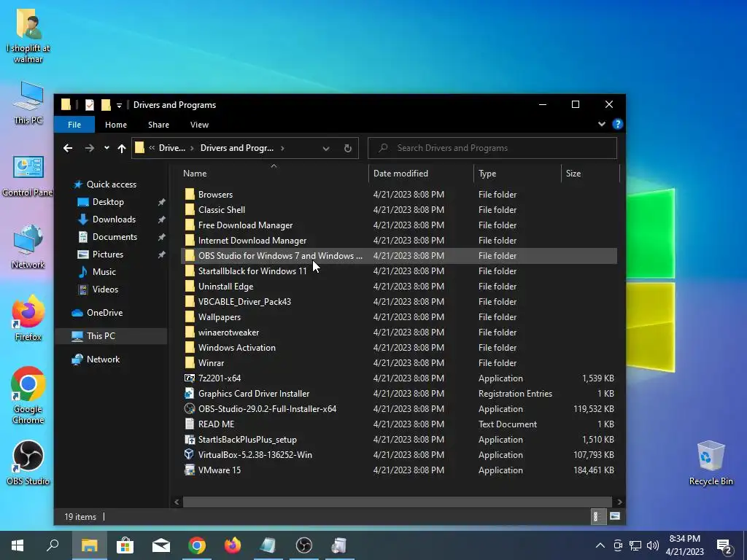The image size is (747, 560).
Task: Select the Browsers folder icon
Action: 190,194
